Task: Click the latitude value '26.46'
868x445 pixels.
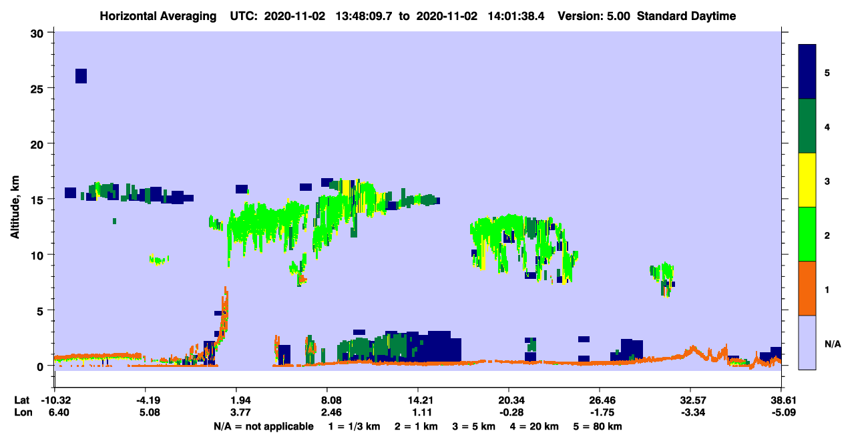Action: coord(600,400)
